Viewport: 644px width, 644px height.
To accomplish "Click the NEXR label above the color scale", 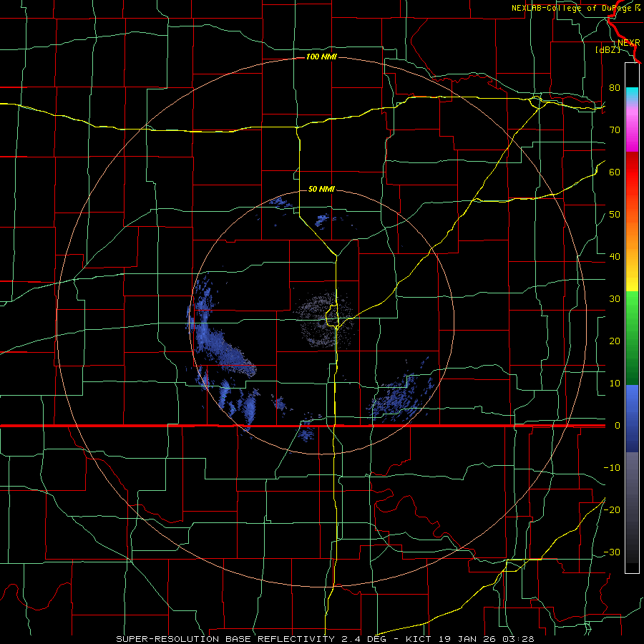I will (x=629, y=42).
